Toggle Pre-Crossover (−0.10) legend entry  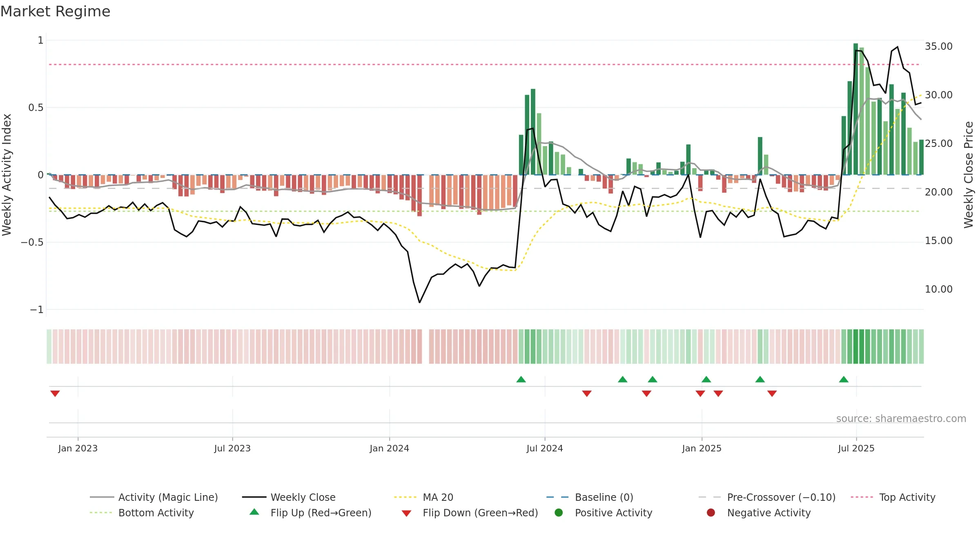[x=767, y=497]
